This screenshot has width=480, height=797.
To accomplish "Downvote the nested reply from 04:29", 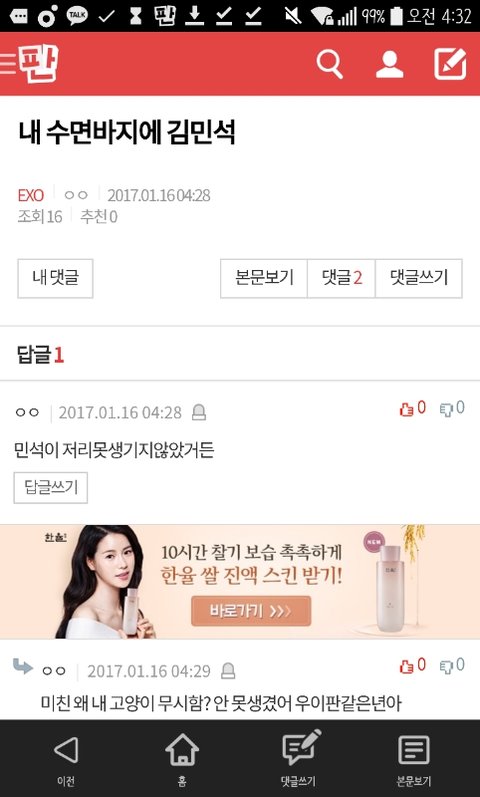I will click(x=452, y=665).
